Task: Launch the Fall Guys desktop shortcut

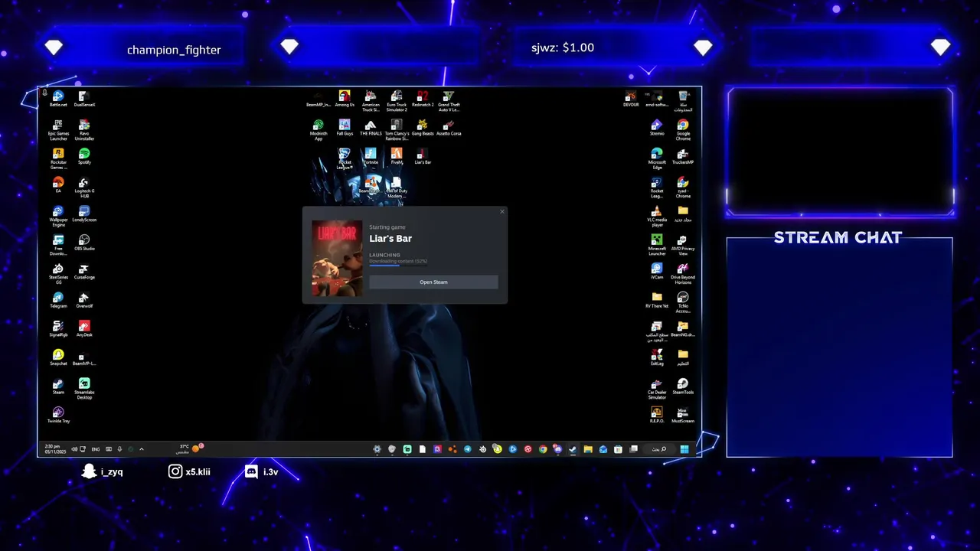Action: (x=345, y=127)
